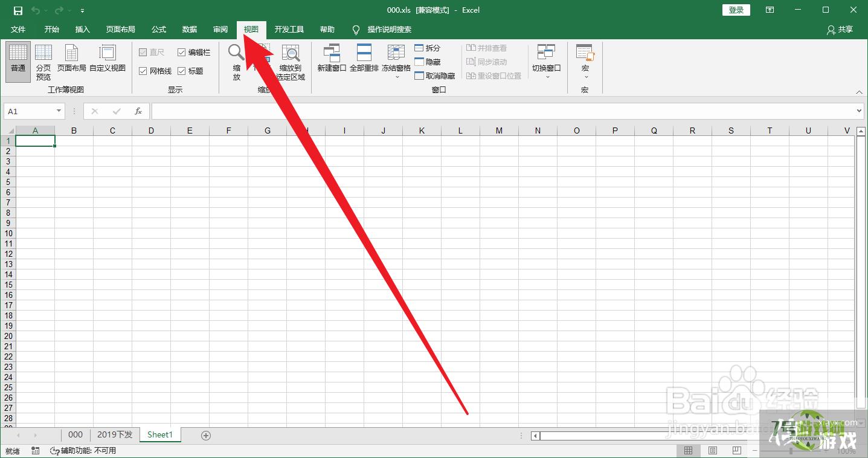Switch to sheet tab 000
868x458 pixels.
tap(76, 435)
